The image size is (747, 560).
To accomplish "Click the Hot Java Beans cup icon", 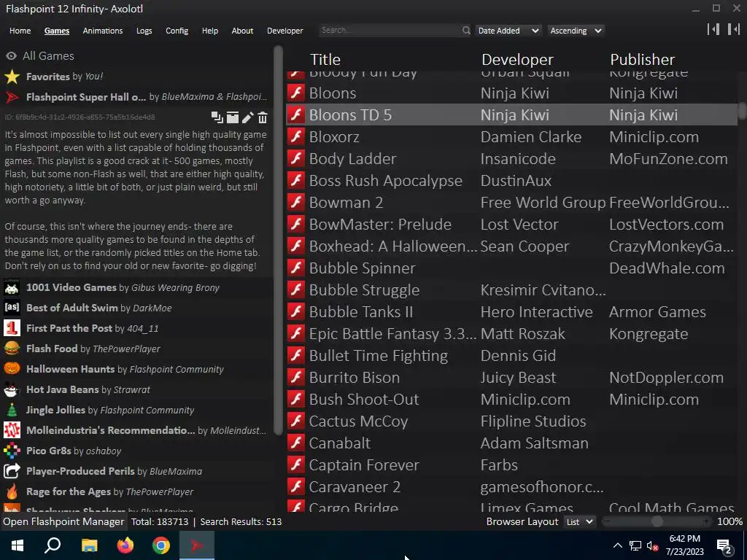I will coord(12,389).
